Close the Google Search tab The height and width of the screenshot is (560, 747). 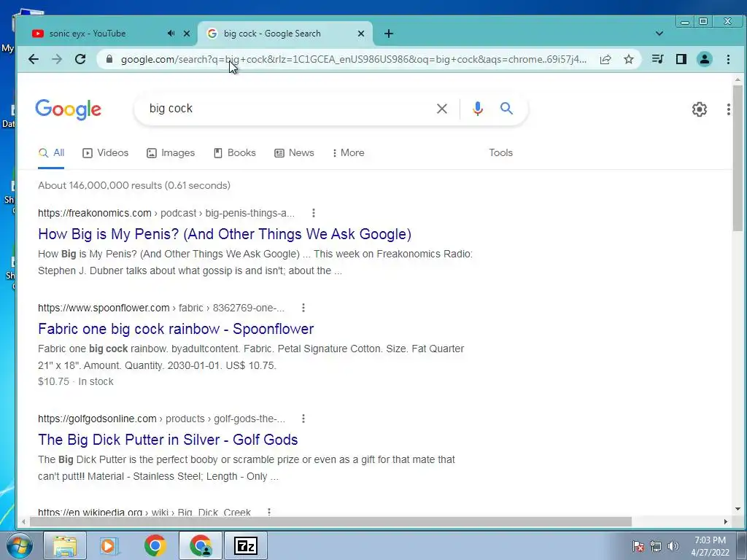click(360, 34)
